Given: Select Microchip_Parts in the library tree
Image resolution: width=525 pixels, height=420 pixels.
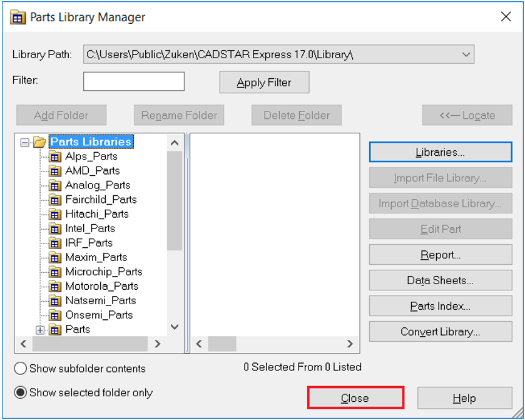Looking at the screenshot, I should (x=104, y=272).
